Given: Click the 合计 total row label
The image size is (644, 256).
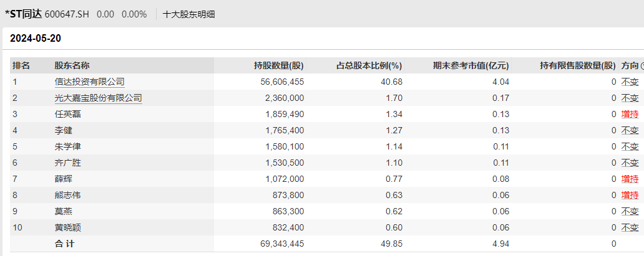Looking at the screenshot, I should pyautogui.click(x=64, y=244).
